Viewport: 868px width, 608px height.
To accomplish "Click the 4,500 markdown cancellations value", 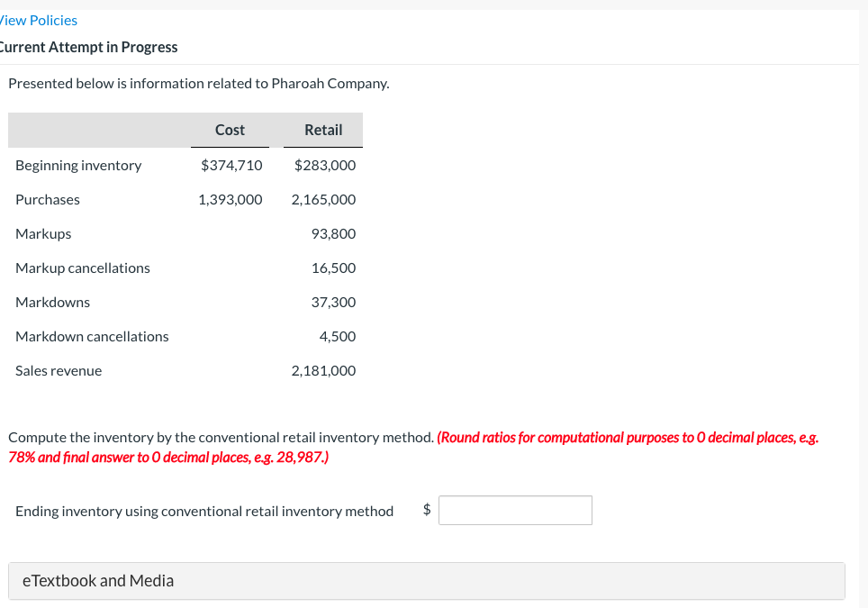I will click(338, 336).
